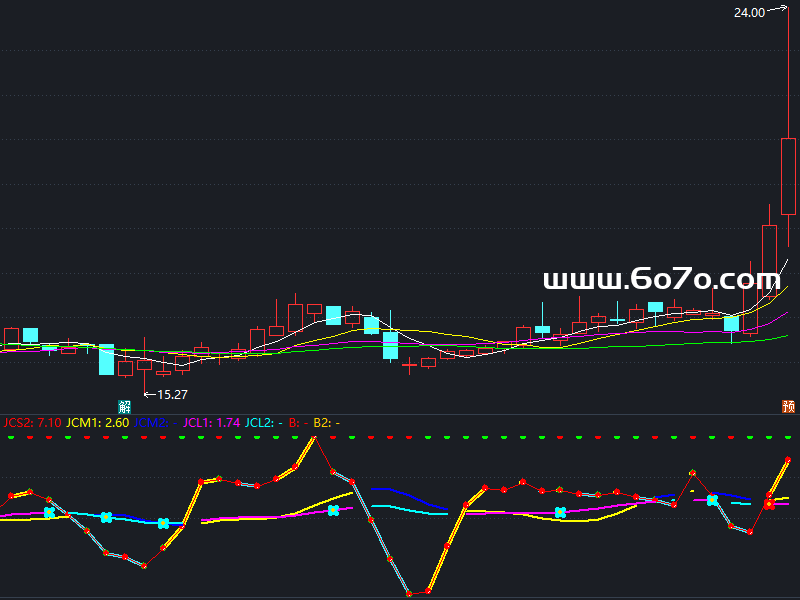Open the www.6o7o.com watermark link
Image resolution: width=800 pixels, height=600 pixels.
pyautogui.click(x=661, y=280)
